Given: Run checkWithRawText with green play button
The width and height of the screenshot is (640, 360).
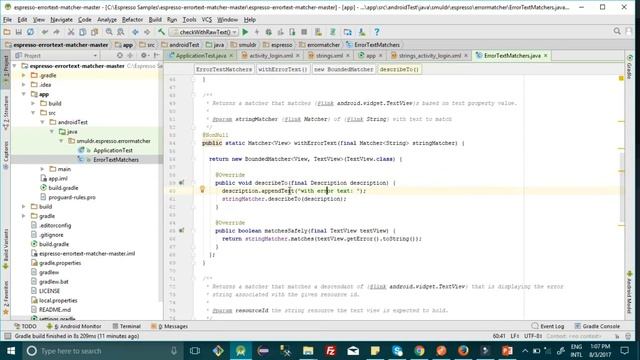Looking at the screenshot, I should [x=245, y=32].
